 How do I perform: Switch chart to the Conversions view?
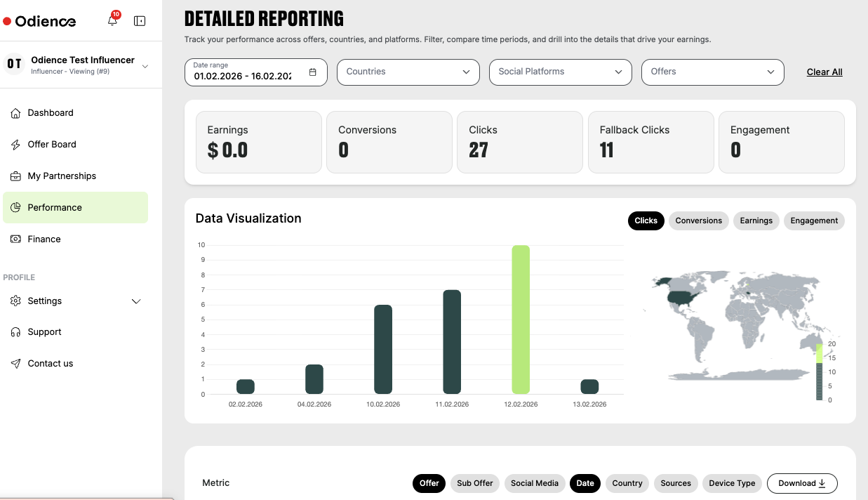tap(698, 221)
